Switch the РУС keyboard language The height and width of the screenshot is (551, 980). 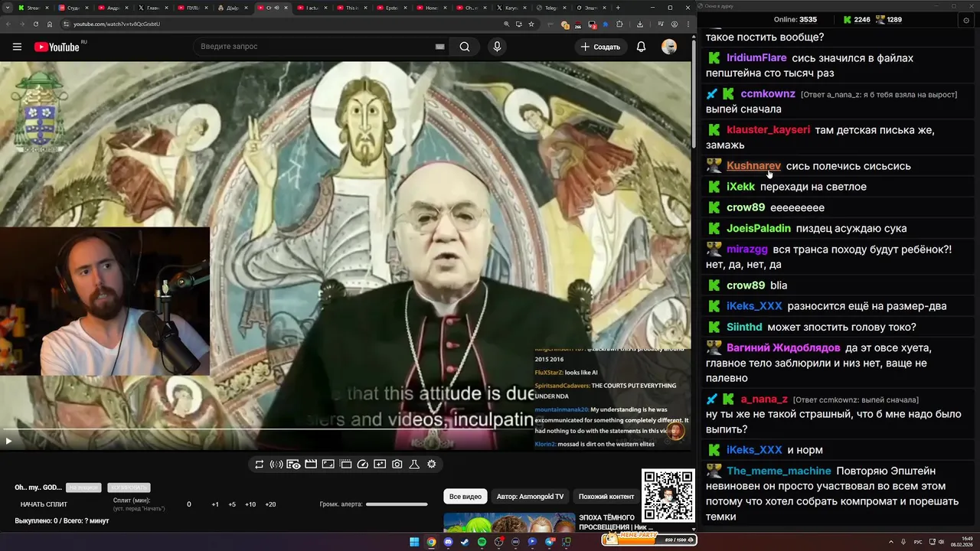[918, 542]
